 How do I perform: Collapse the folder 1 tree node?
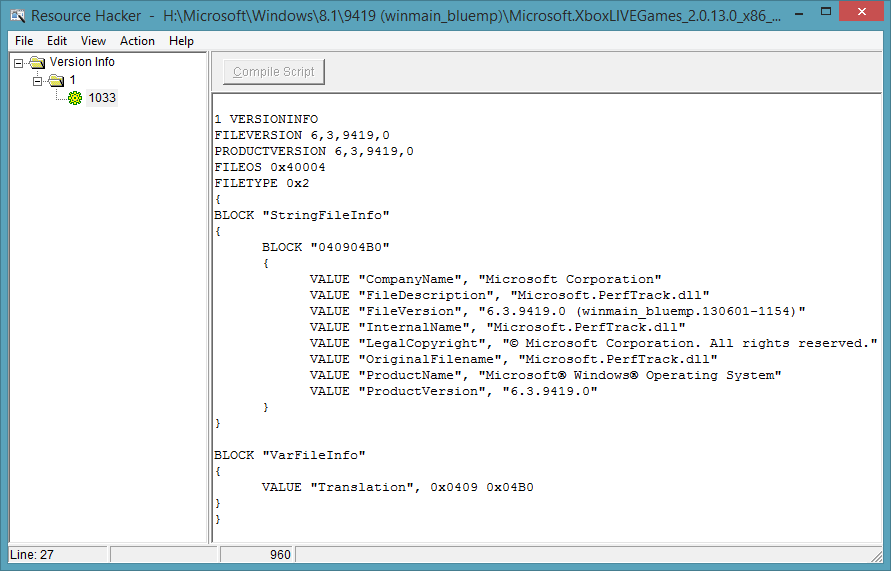pyautogui.click(x=38, y=81)
